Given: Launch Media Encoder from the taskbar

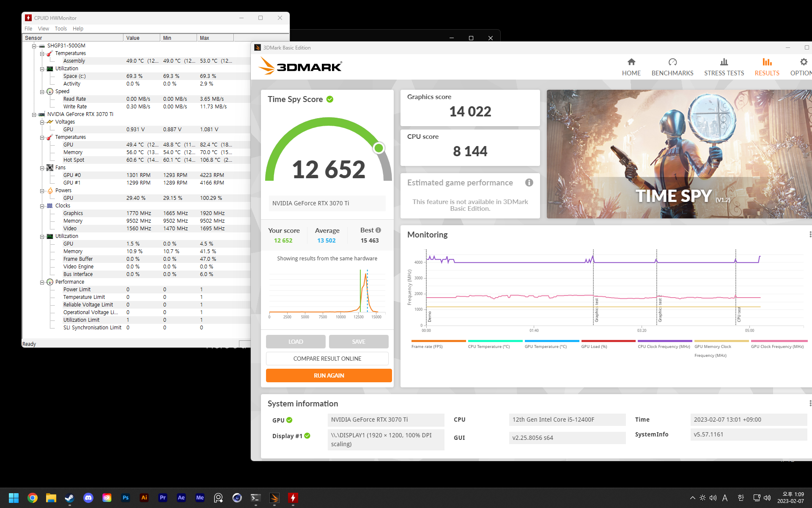Looking at the screenshot, I should pyautogui.click(x=200, y=498).
